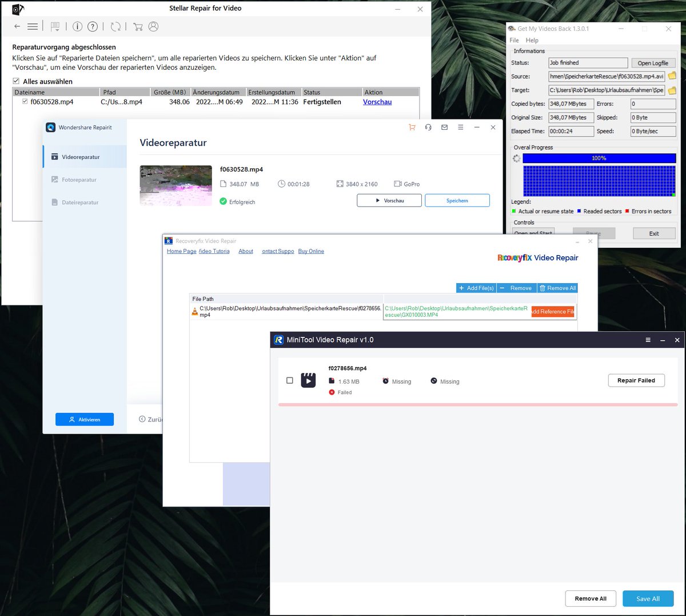Click Save All in MiniTool
686x616 pixels.
pos(648,598)
